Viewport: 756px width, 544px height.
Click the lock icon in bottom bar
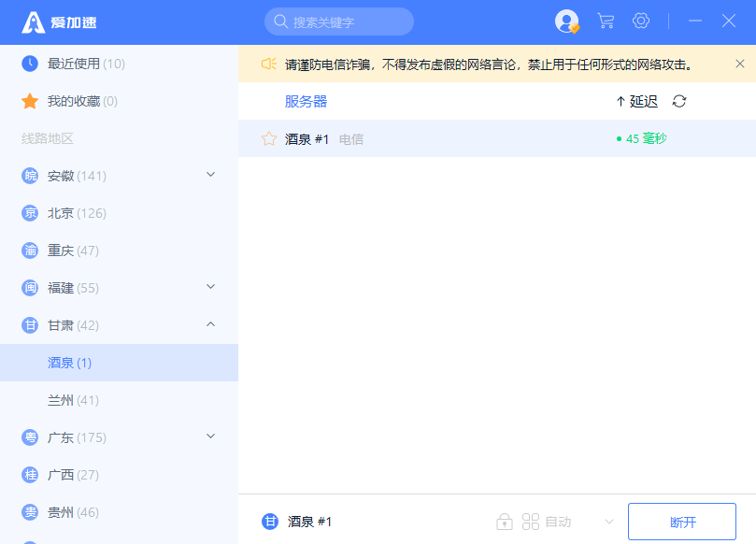pyautogui.click(x=505, y=522)
